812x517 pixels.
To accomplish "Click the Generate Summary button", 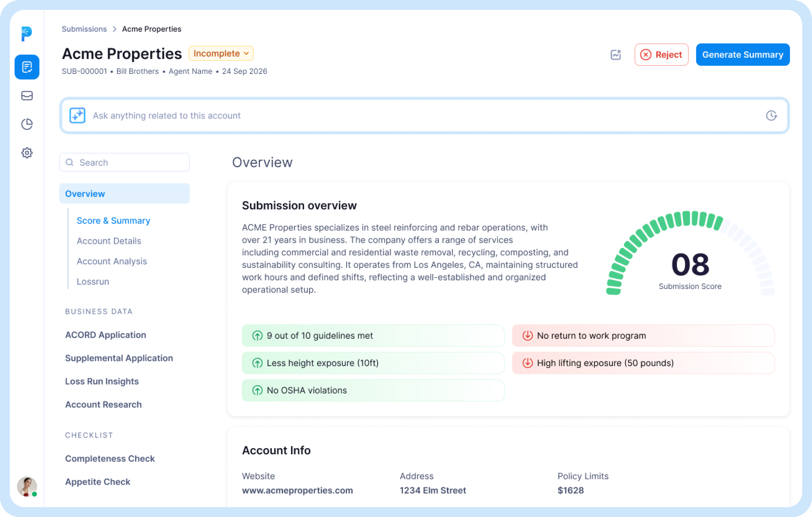I will point(742,55).
